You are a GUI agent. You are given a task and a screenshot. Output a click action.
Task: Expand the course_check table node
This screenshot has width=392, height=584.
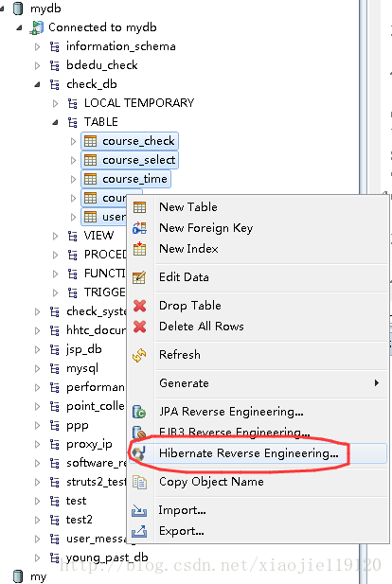[x=73, y=141]
